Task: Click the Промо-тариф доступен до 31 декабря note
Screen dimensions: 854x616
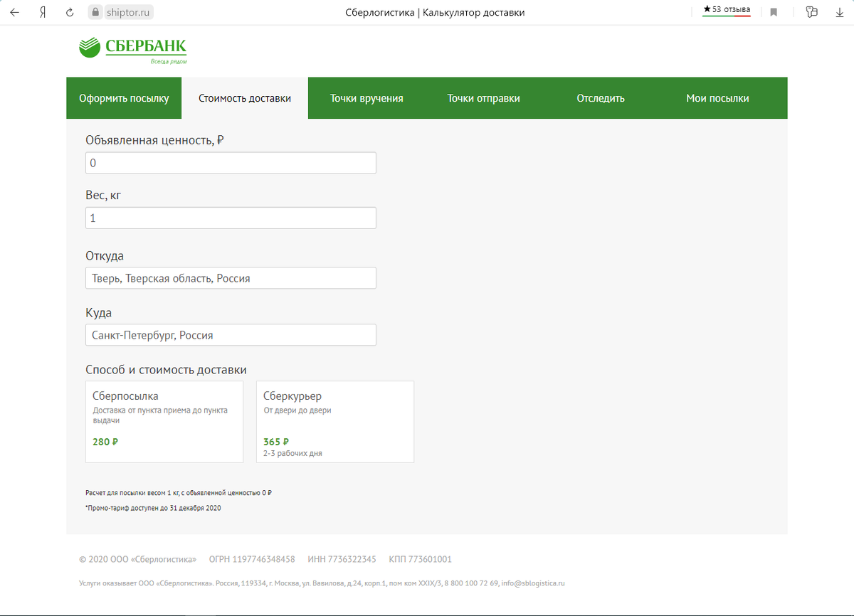Action: point(153,508)
